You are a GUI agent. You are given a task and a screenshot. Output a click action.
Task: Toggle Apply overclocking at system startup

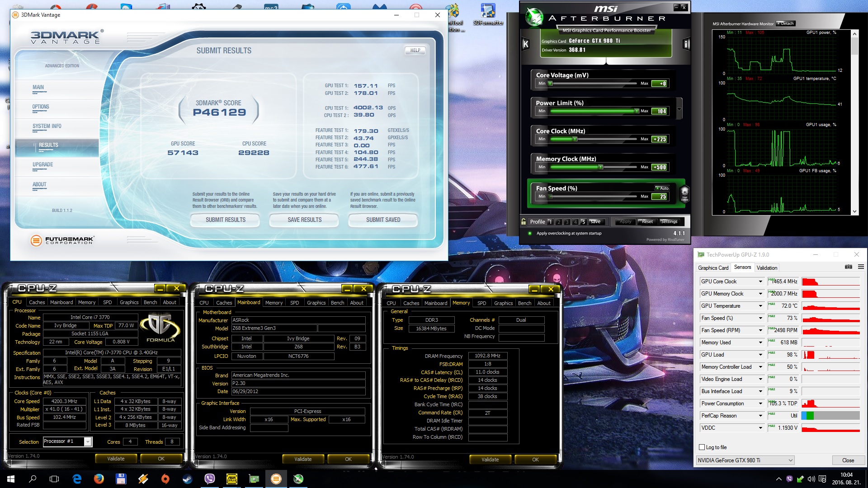530,233
